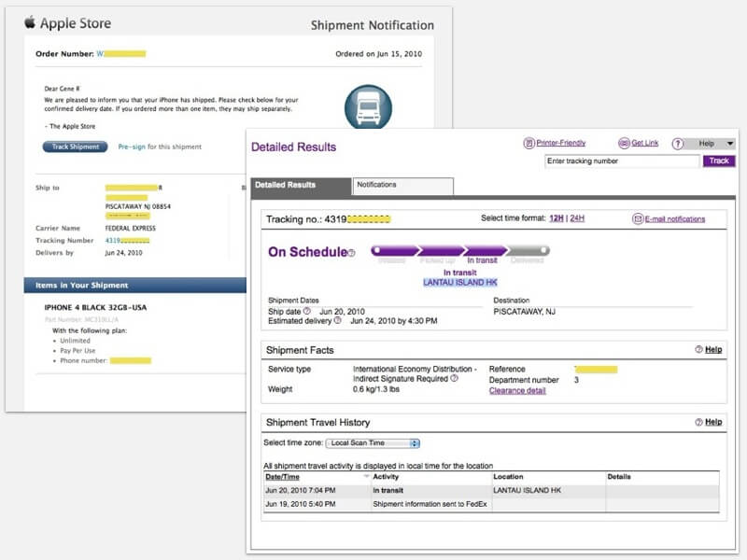Viewport: 747px width, 560px height.
Task: Click the Jun 20, 2010 7:04 PM cell
Action: coord(300,491)
